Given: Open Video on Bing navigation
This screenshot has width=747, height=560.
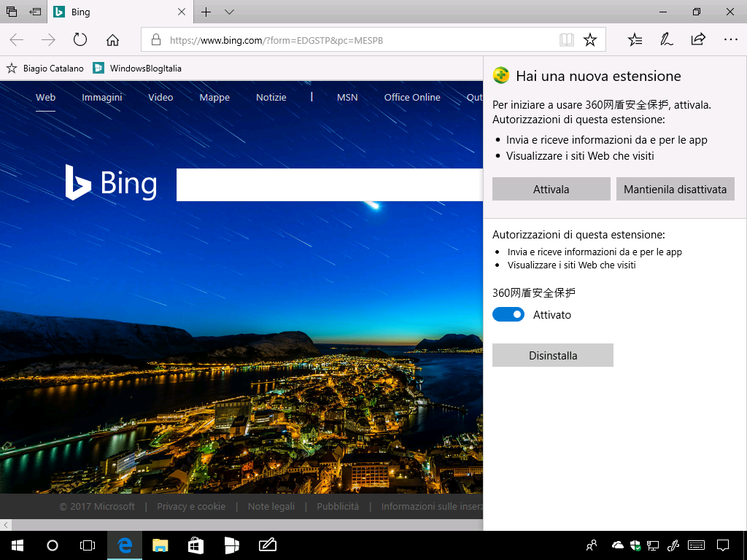Looking at the screenshot, I should pos(160,97).
